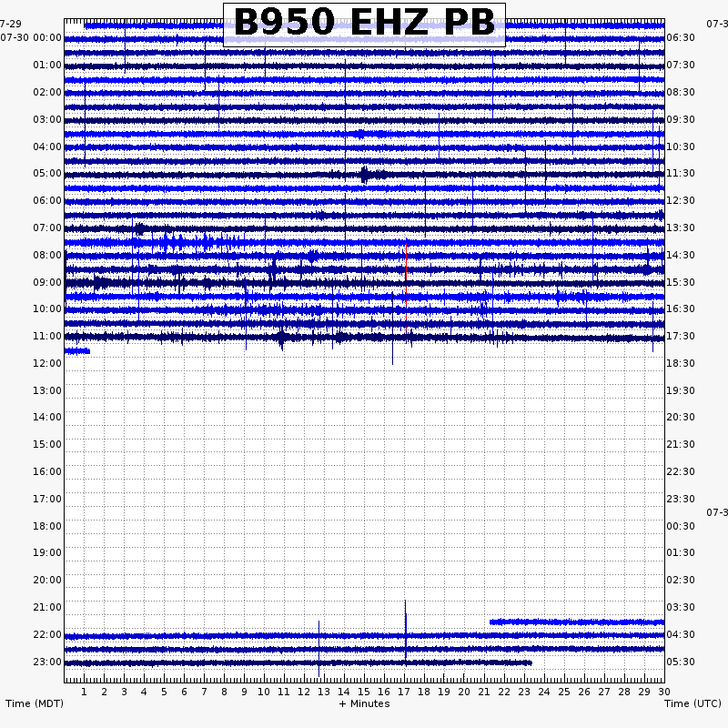Click minute 9 on the bottom axis
The height and width of the screenshot is (728, 728).
[244, 692]
